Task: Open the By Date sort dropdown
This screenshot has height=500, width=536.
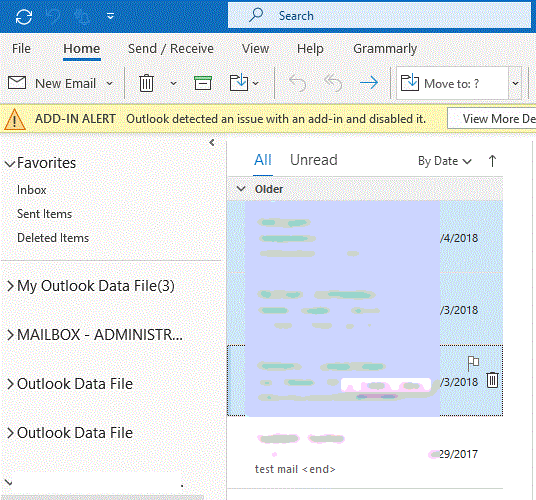Action: 445,161
